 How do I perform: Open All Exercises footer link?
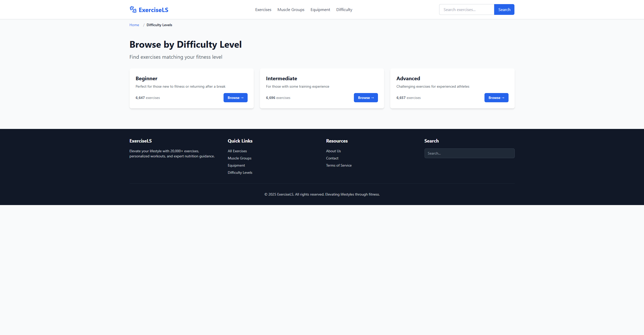click(x=237, y=151)
